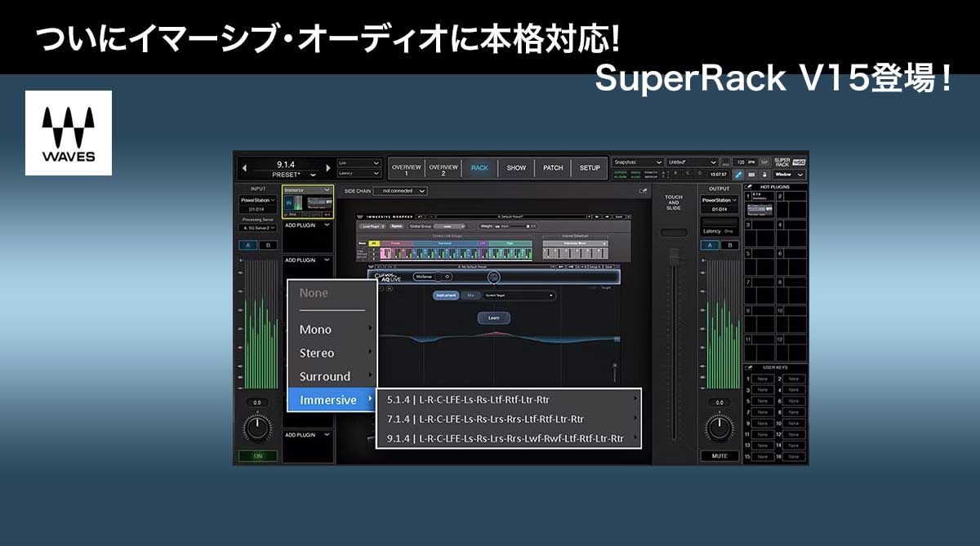Assign User Key 16 None button
980x546 pixels.
[793, 456]
